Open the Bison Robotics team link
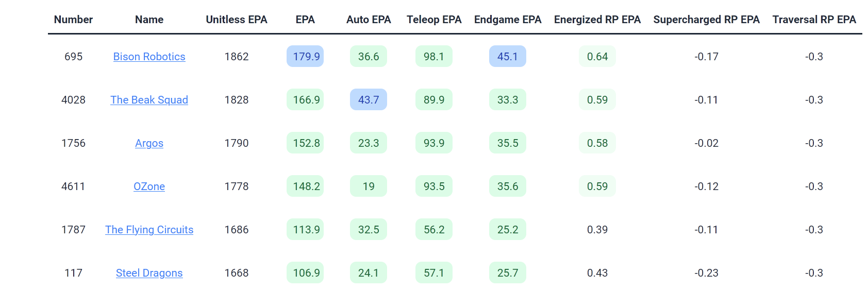 [149, 57]
